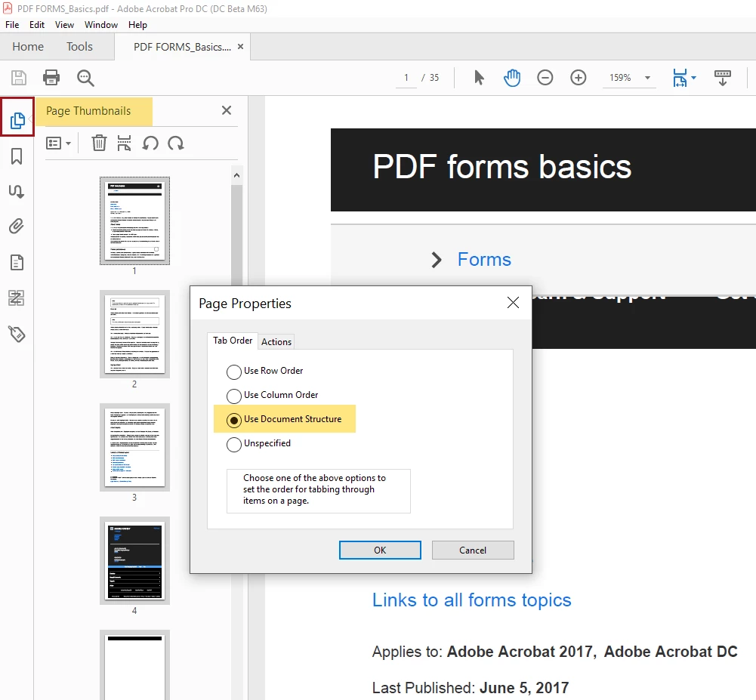
Task: Open the Attachments paperclip panel
Action: (x=17, y=227)
